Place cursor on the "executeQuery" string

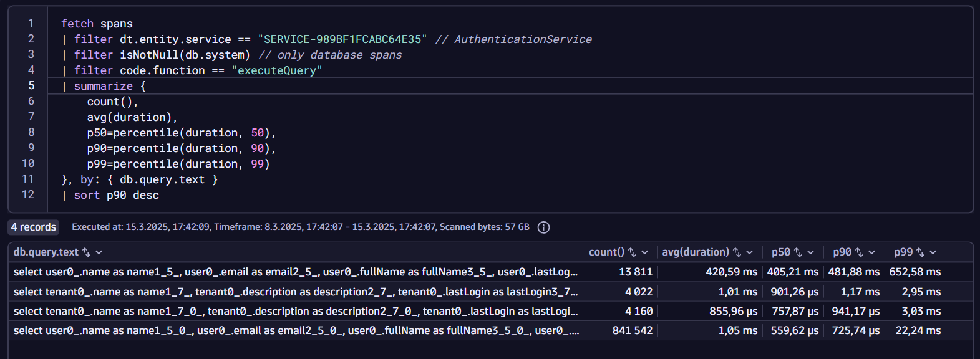[277, 70]
